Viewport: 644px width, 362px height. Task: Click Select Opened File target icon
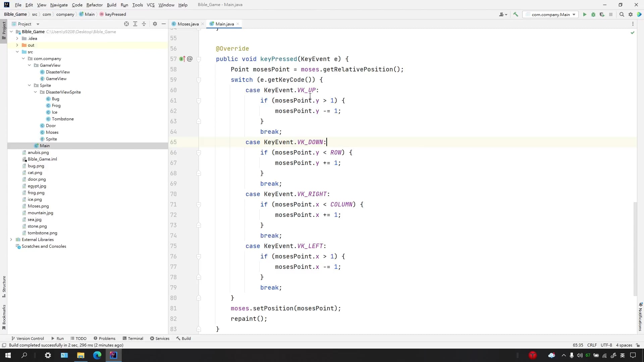[x=126, y=24]
